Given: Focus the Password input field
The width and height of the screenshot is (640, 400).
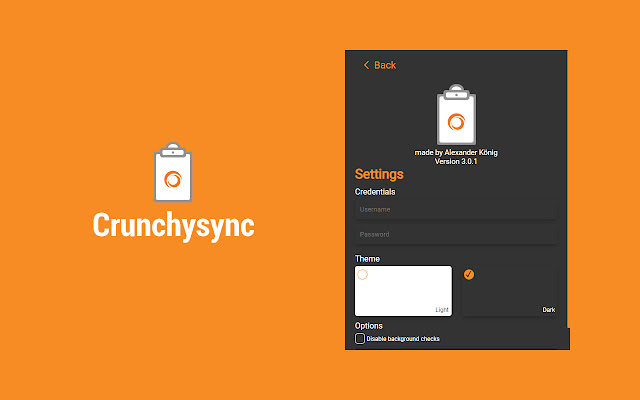Looking at the screenshot, I should click(456, 234).
